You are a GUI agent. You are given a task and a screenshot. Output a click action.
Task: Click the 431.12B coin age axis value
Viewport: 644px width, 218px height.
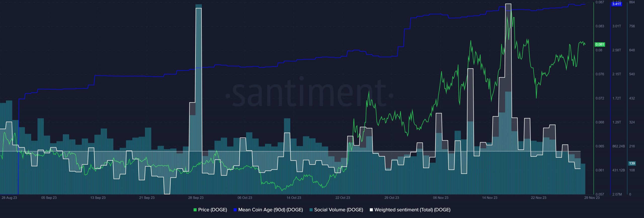[x=619, y=170]
